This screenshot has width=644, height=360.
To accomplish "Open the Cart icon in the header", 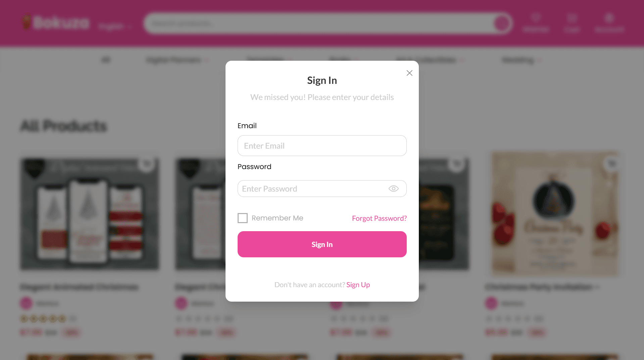I will pyautogui.click(x=572, y=22).
